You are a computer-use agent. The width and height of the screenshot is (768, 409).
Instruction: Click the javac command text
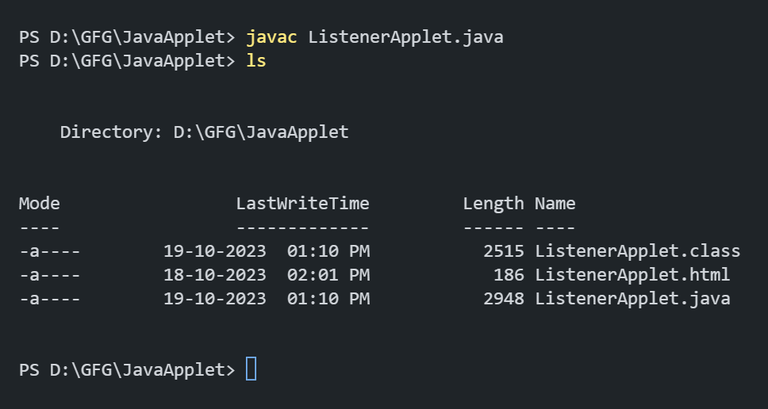tap(272, 37)
